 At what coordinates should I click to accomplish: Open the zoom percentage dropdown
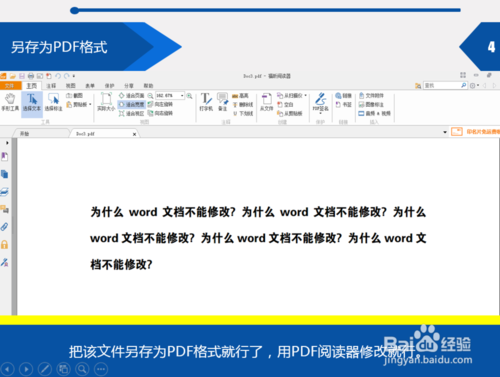[x=182, y=96]
